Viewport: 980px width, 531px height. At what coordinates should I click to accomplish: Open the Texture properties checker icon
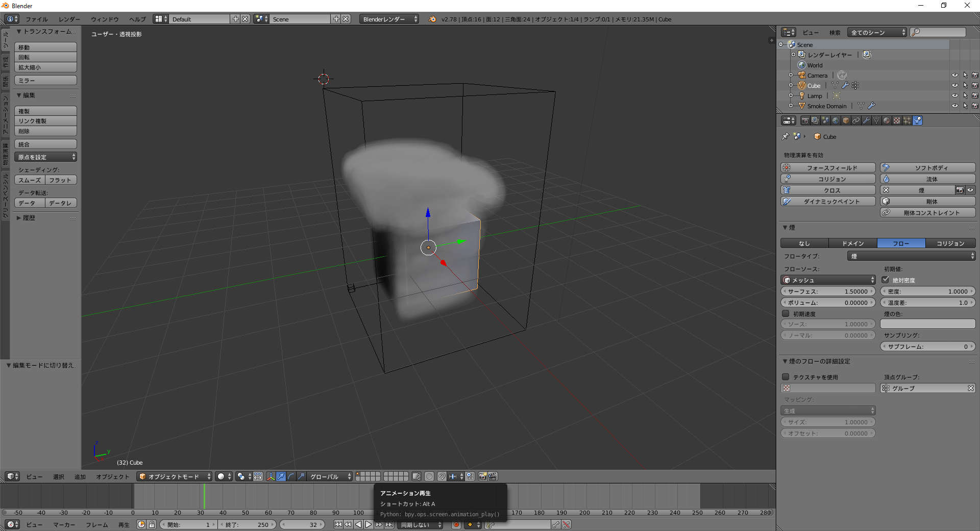[x=897, y=120]
